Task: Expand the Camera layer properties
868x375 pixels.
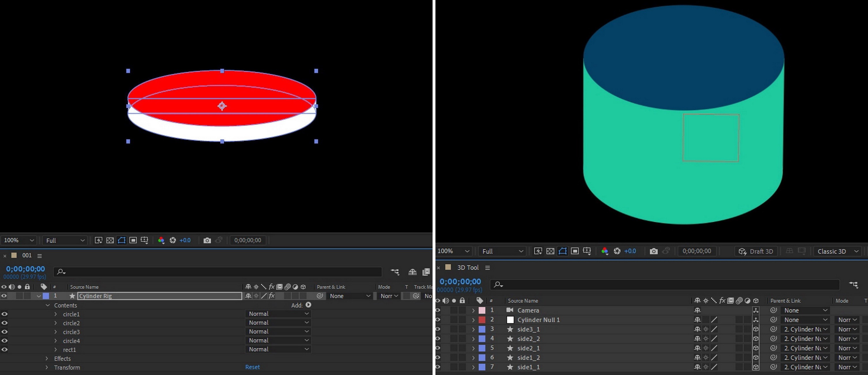Action: [x=473, y=310]
